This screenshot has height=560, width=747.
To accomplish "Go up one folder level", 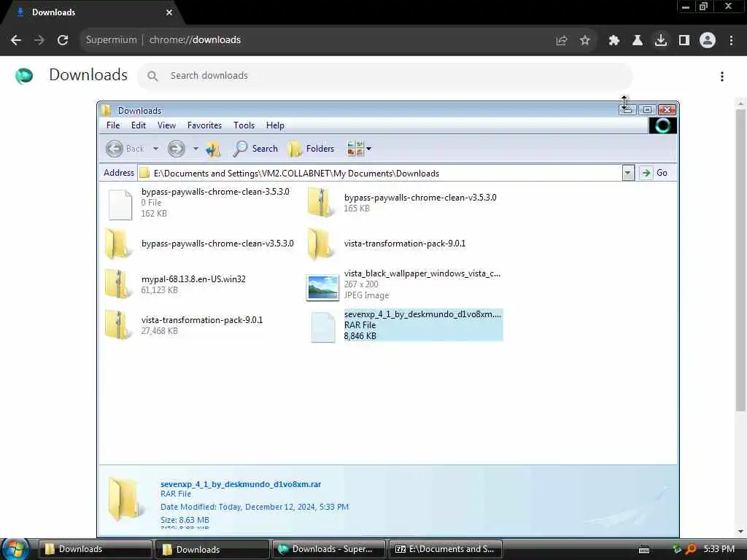I will coord(213,149).
